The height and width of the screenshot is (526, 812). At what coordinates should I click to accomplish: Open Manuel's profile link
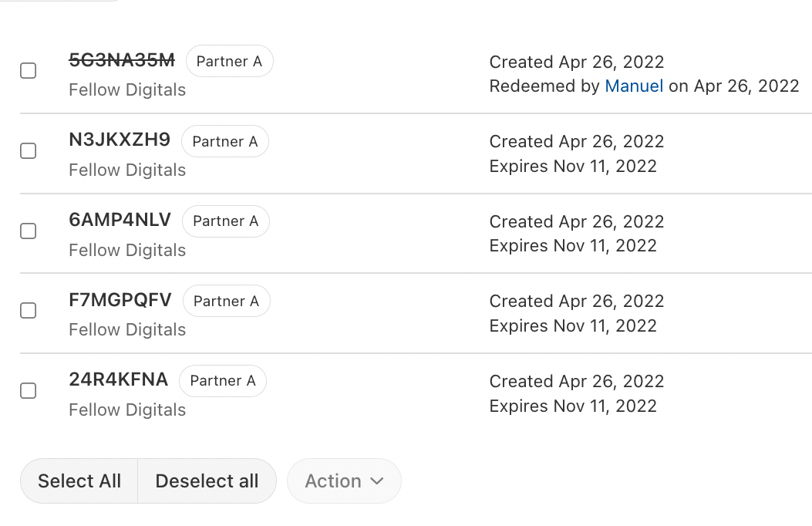click(634, 86)
